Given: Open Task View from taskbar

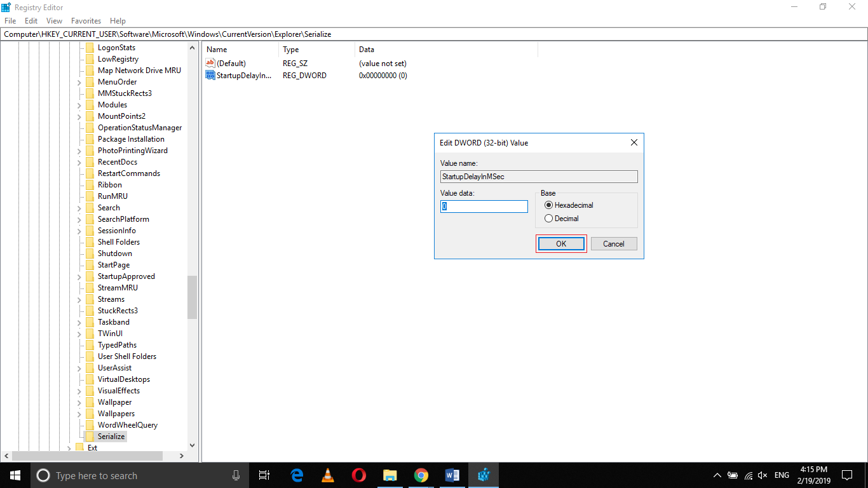Looking at the screenshot, I should (264, 475).
